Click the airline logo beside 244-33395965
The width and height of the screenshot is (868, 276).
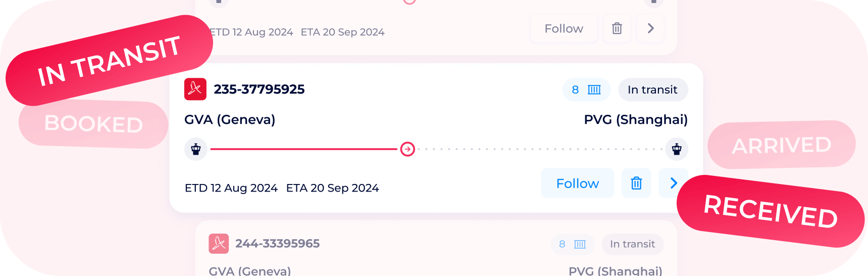coord(219,244)
